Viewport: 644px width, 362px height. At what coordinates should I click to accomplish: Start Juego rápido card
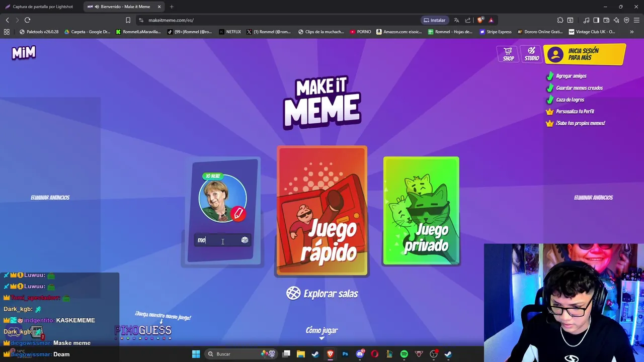(322, 211)
